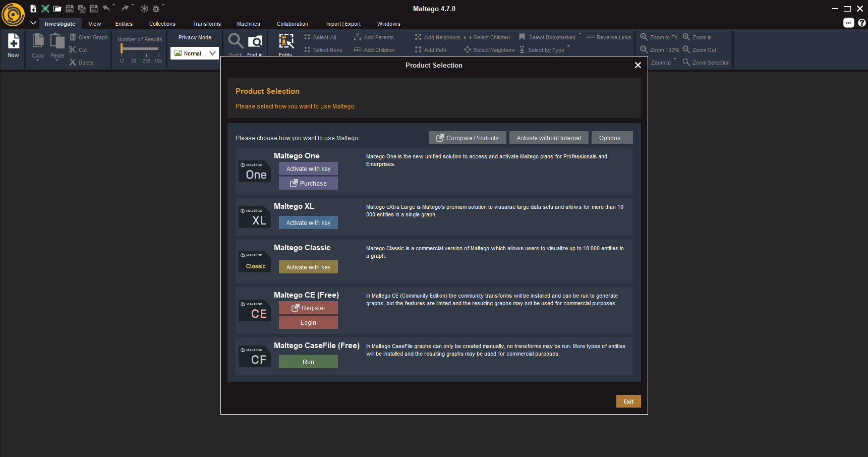Click the Zoom In tool

coord(697,37)
